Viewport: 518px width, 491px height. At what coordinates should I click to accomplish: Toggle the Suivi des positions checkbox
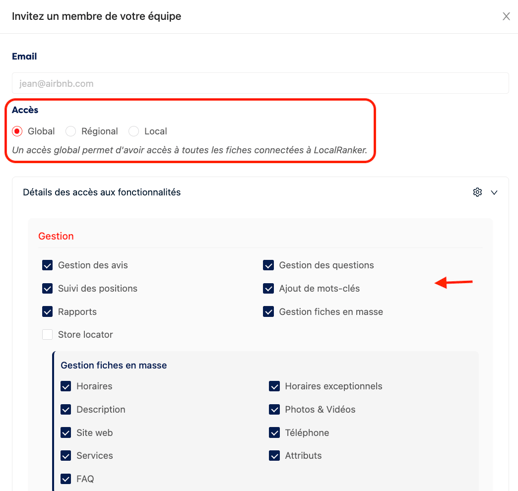[x=47, y=289]
